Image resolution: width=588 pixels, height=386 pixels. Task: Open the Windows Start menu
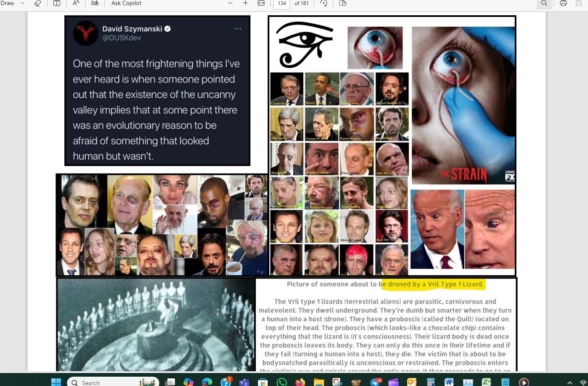click(56, 382)
